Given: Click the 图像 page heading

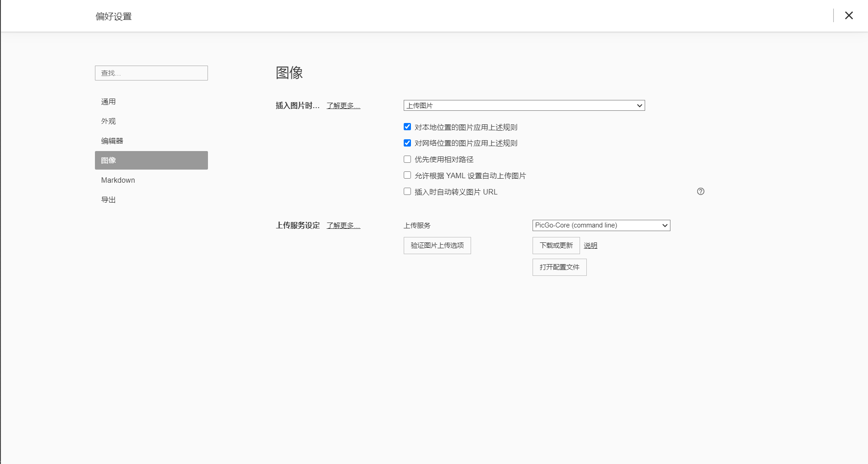Looking at the screenshot, I should click(x=289, y=72).
